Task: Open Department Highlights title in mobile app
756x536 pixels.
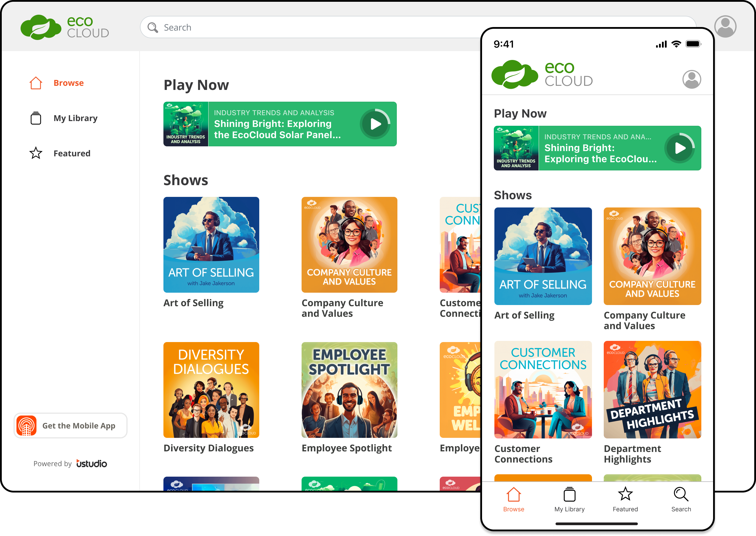Action: (x=632, y=454)
